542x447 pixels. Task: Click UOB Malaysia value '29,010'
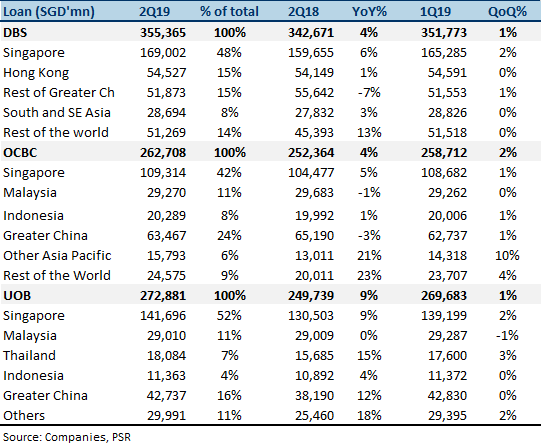pos(166,336)
